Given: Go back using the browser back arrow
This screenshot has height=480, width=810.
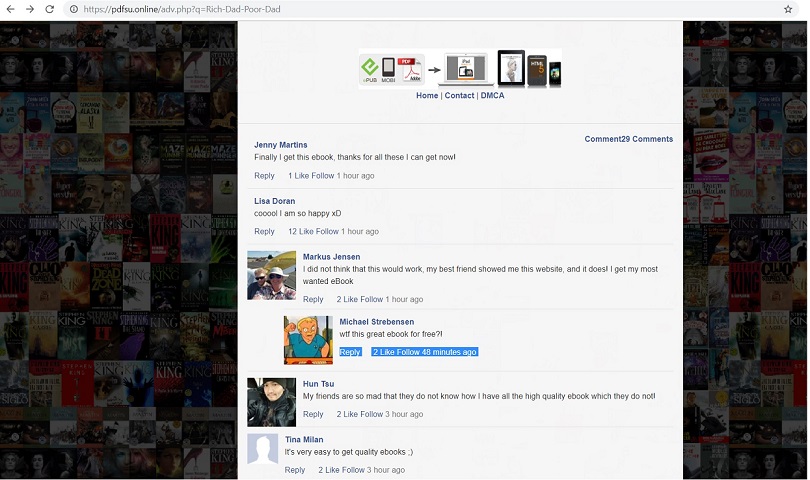Looking at the screenshot, I should 10,9.
